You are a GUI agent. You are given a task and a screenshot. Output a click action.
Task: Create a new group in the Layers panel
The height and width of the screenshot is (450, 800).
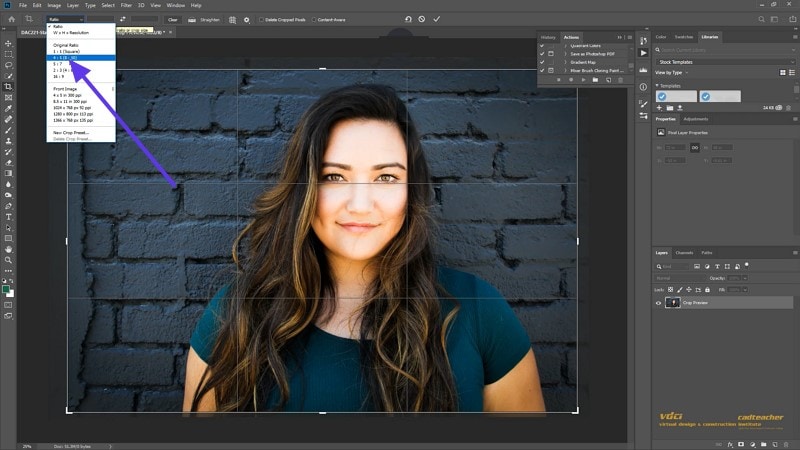point(764,444)
